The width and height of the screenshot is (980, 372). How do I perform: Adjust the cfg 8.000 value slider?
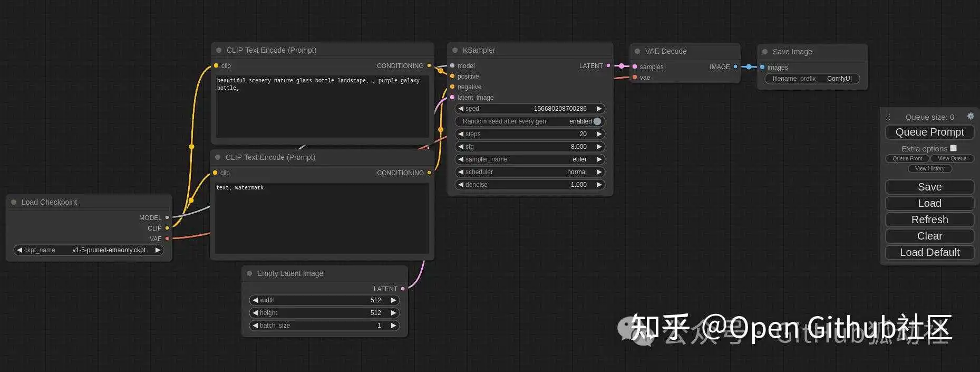530,147
